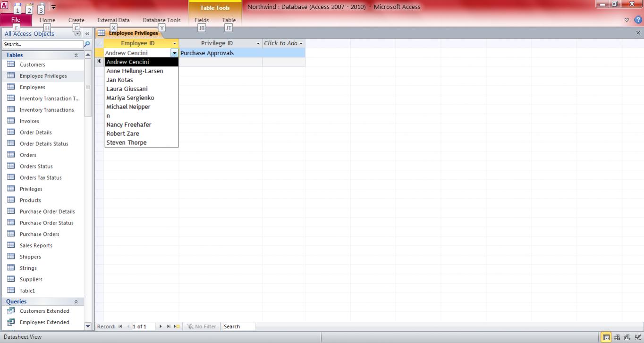Open the Database Tools ribbon tab
Viewport: 644px width, 343px height.
click(x=161, y=20)
